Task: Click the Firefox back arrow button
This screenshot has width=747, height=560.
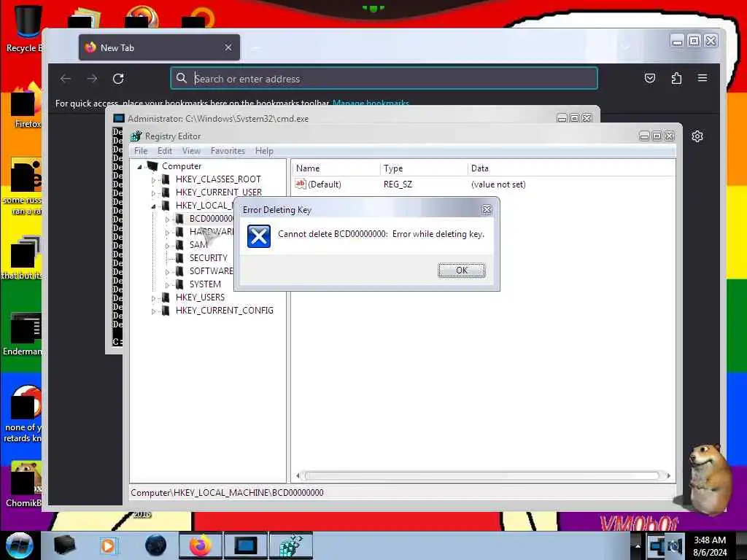Action: point(66,79)
